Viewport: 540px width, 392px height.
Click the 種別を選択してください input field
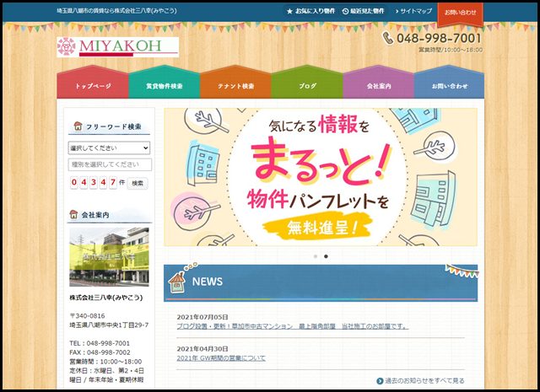(x=110, y=164)
